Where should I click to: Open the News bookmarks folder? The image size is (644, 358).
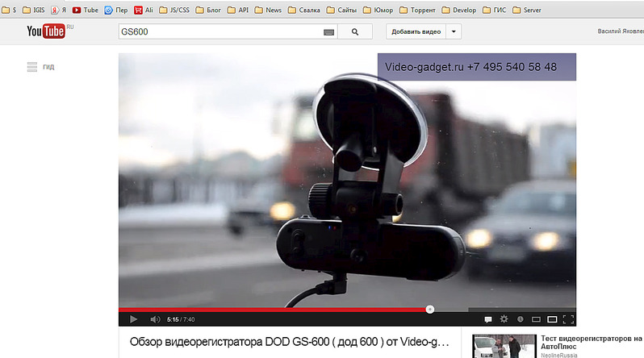(268, 10)
